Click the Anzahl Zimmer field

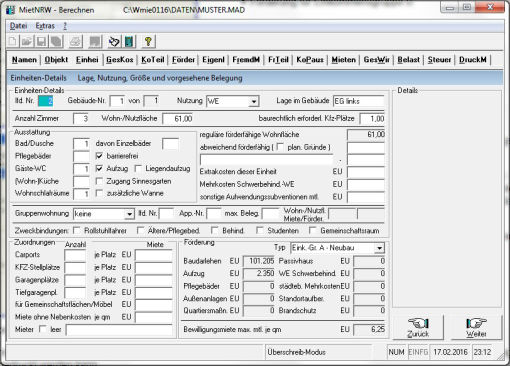pyautogui.click(x=81, y=119)
